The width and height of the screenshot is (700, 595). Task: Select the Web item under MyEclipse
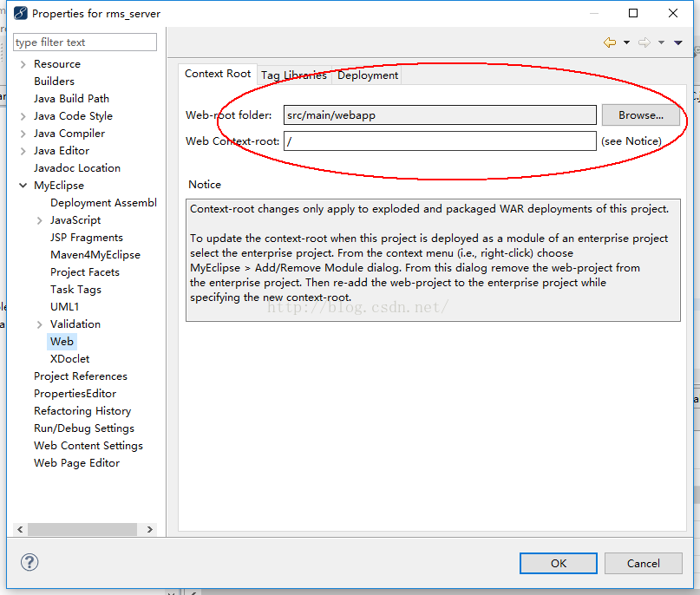coord(62,342)
